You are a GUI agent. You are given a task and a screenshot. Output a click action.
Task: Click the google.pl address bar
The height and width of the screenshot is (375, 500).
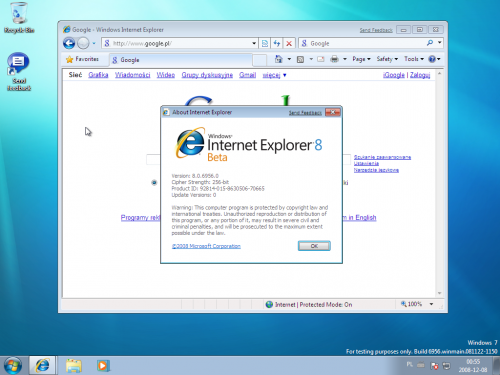(177, 43)
